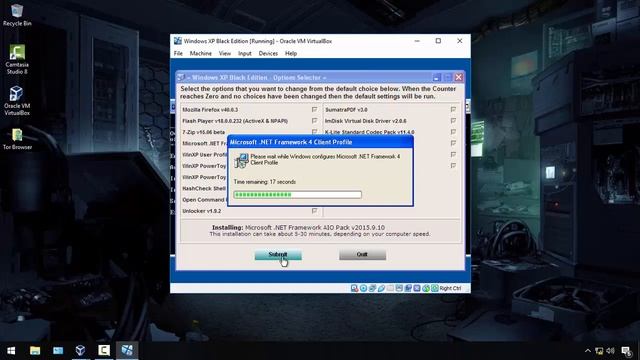Screen dimensions: 640x360
Task: Click the greyed-out indicator in VirtualBox status bar
Action: (x=390, y=288)
